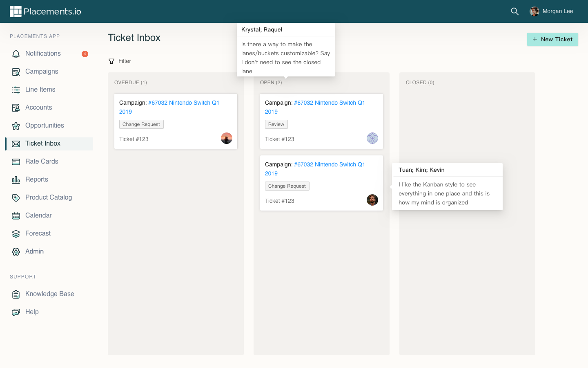The image size is (588, 368).
Task: Click assignee avatar on Overdue ticket
Action: (x=227, y=138)
